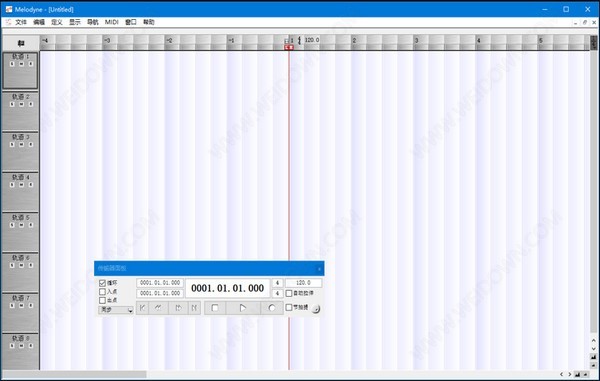600x381 pixels.
Task: Toggle the S button on track 轨道 4
Action: coord(12,185)
